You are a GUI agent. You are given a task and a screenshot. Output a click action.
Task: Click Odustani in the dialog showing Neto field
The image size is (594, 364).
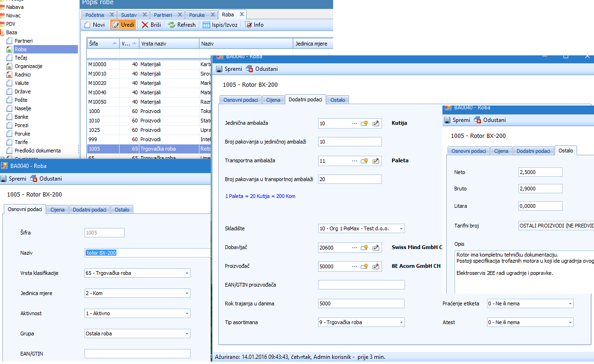490,120
